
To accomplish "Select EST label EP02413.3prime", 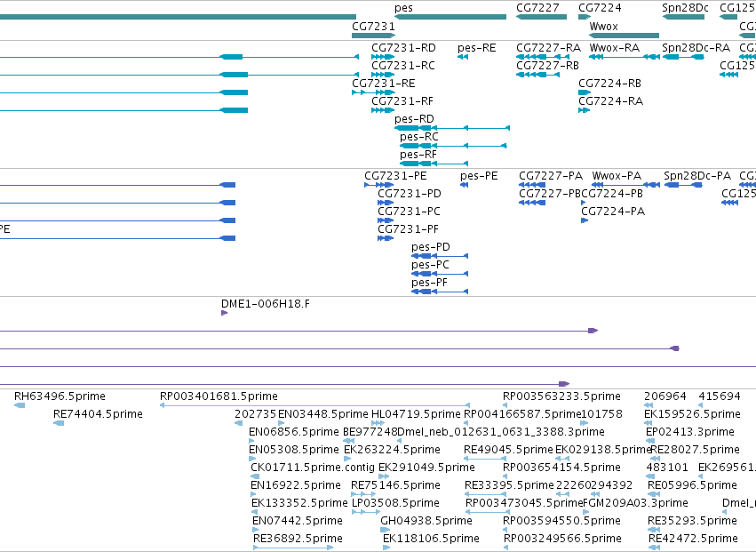I will [x=690, y=432].
